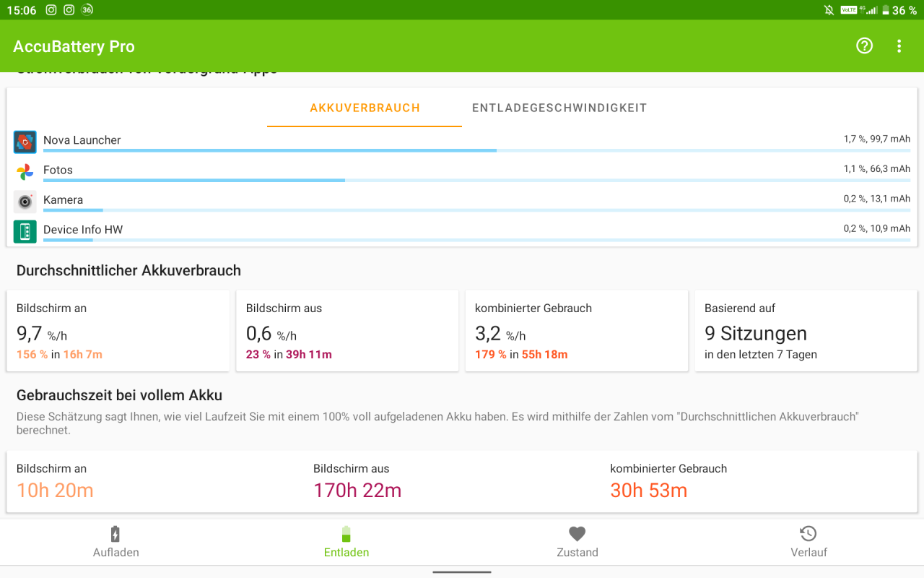Tap the Aufladen charging battery icon

point(115,534)
